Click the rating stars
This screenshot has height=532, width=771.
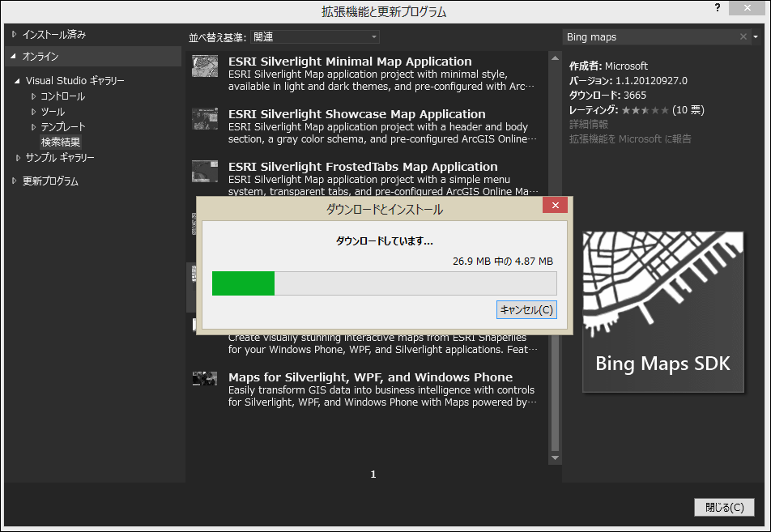645,110
